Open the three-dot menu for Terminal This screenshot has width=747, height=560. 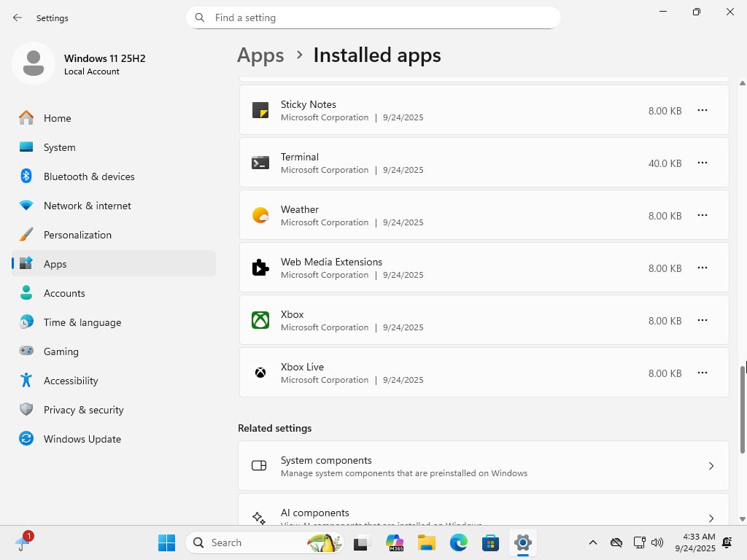click(702, 163)
